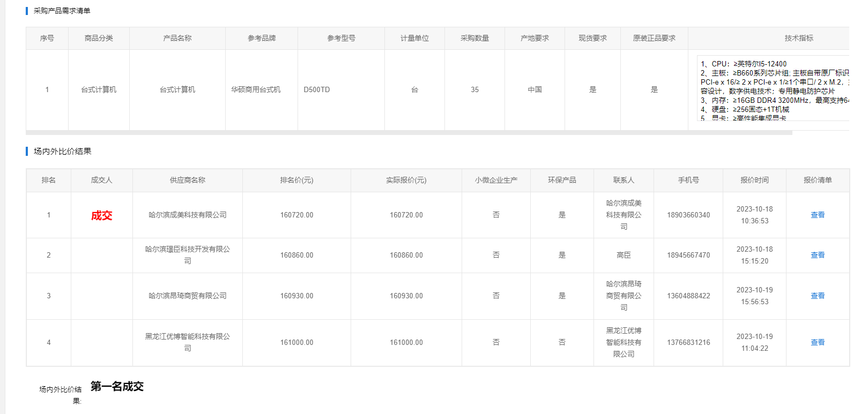This screenshot has width=868, height=414.
Task: Click the 报价时间 column header
Action: [x=754, y=180]
